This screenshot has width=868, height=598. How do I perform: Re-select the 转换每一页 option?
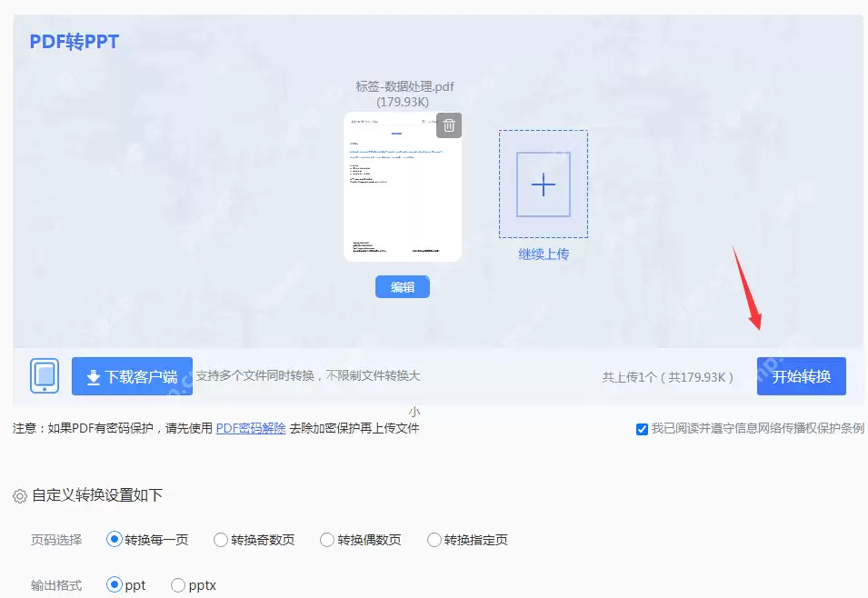click(x=113, y=539)
